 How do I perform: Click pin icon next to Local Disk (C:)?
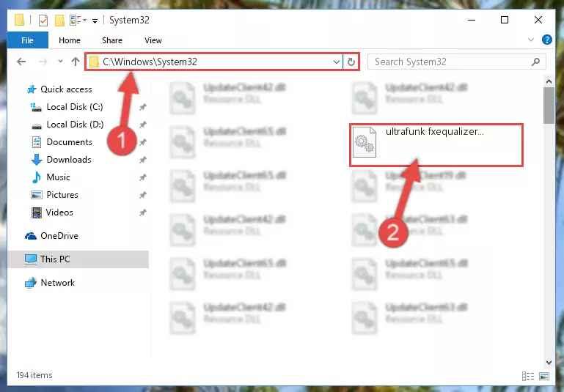[x=143, y=107]
